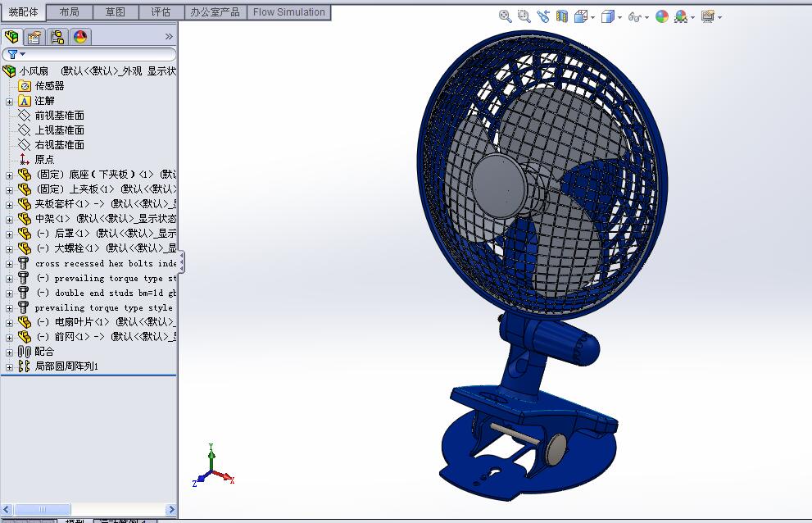Screen dimensions: 812x523
Task: Click the tree filter funnel icon
Action: 13,54
